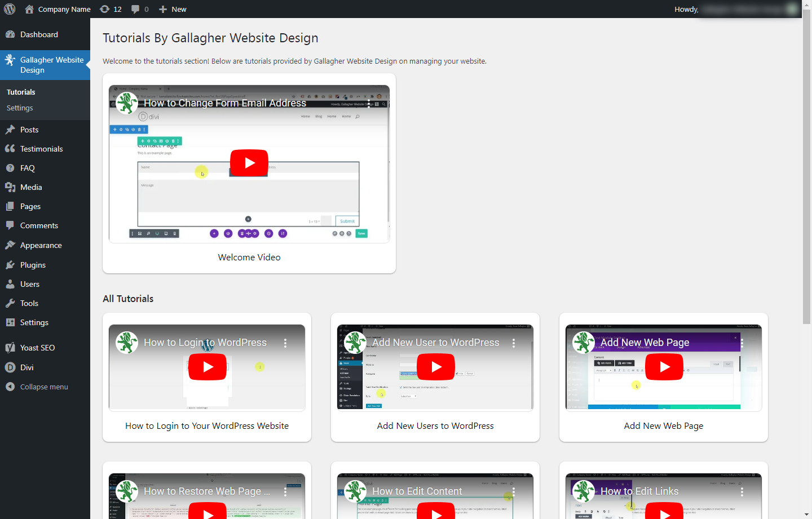
Task: Open the Tutorials submenu item
Action: pos(21,92)
